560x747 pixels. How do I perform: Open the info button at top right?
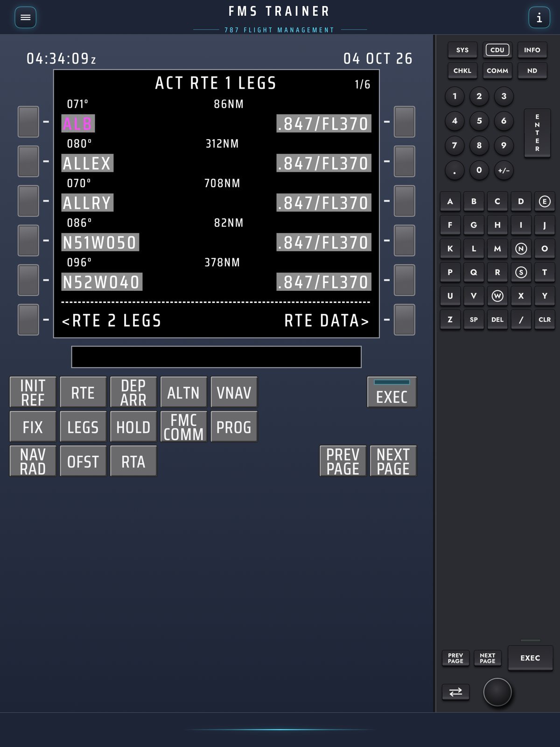539,18
